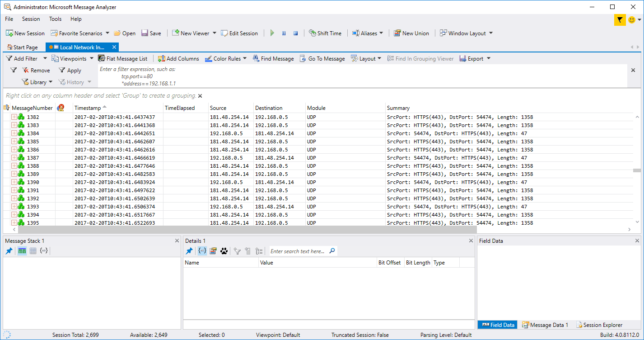Open the Session menu
This screenshot has height=340, width=644.
[x=31, y=19]
